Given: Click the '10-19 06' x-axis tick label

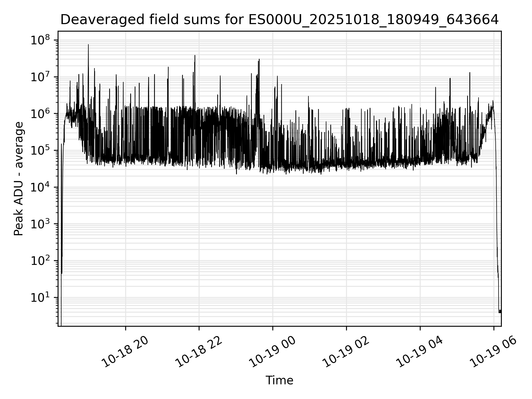Looking at the screenshot, I should click(x=493, y=352).
